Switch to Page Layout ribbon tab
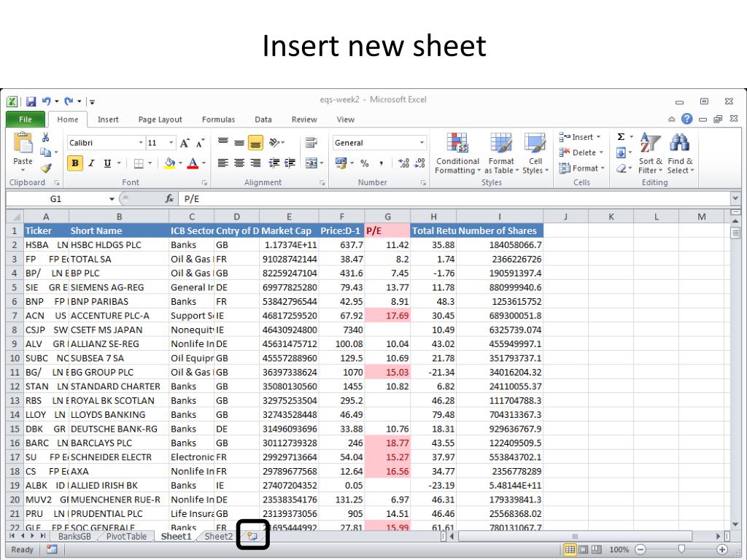Screen dimensions: 747x560 pos(160,120)
